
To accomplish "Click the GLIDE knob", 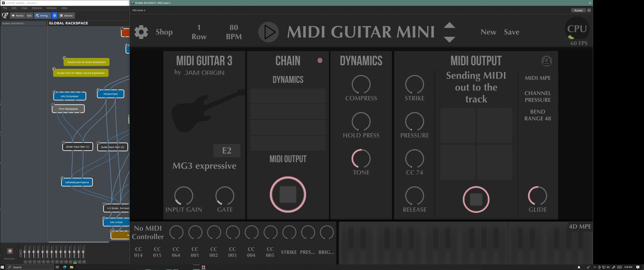I will click(537, 196).
